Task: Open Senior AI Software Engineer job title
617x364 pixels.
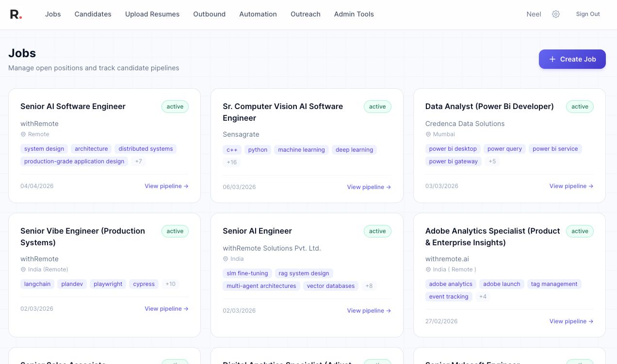Action: (73, 107)
